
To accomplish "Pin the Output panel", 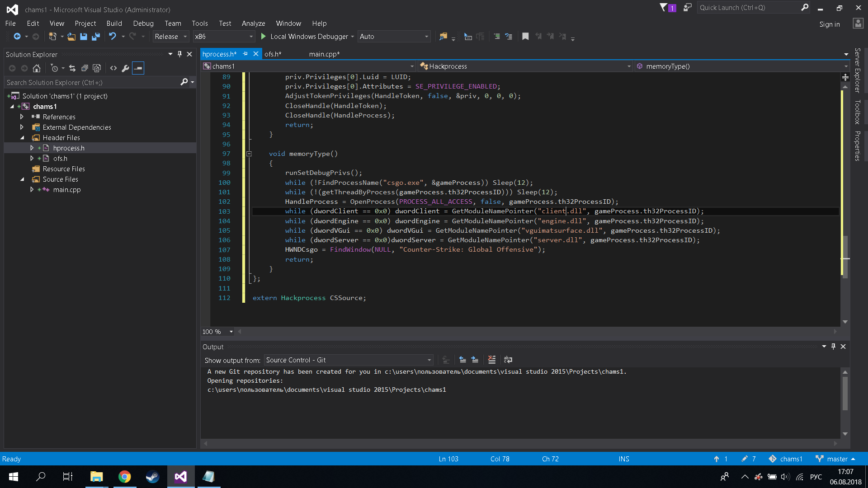I will pyautogui.click(x=833, y=347).
